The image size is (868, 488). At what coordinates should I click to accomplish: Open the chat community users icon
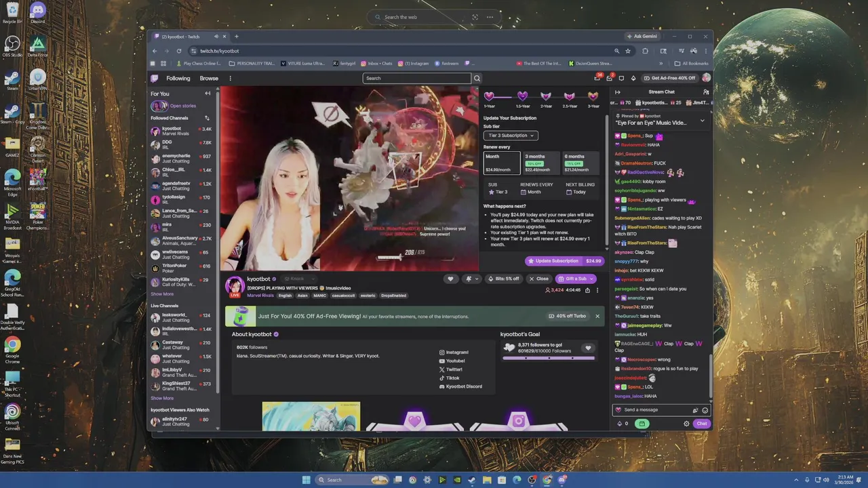[706, 92]
